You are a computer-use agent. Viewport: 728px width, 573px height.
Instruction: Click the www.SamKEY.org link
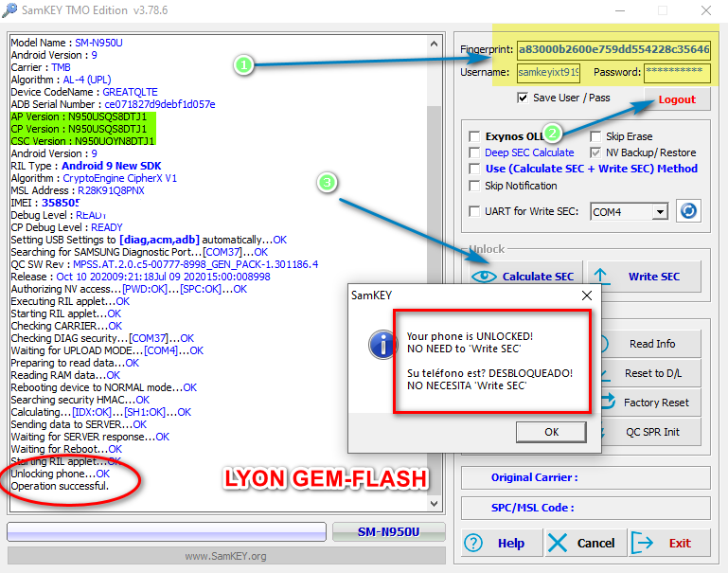click(225, 556)
